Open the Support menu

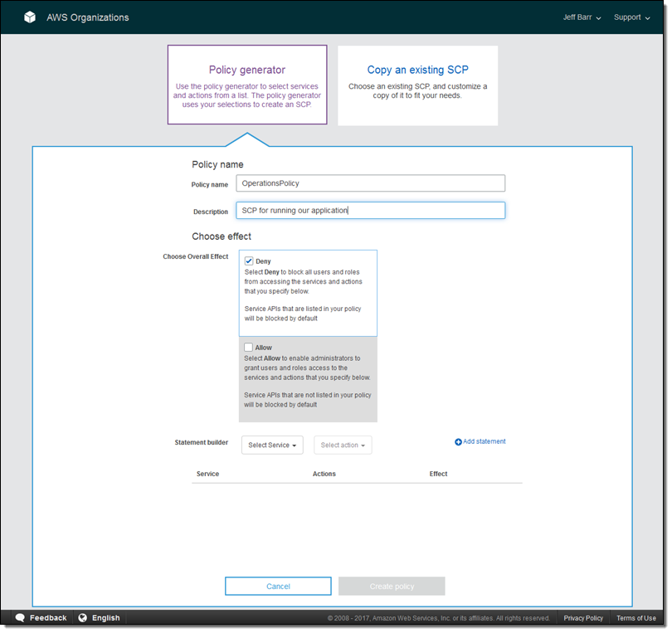coord(631,17)
